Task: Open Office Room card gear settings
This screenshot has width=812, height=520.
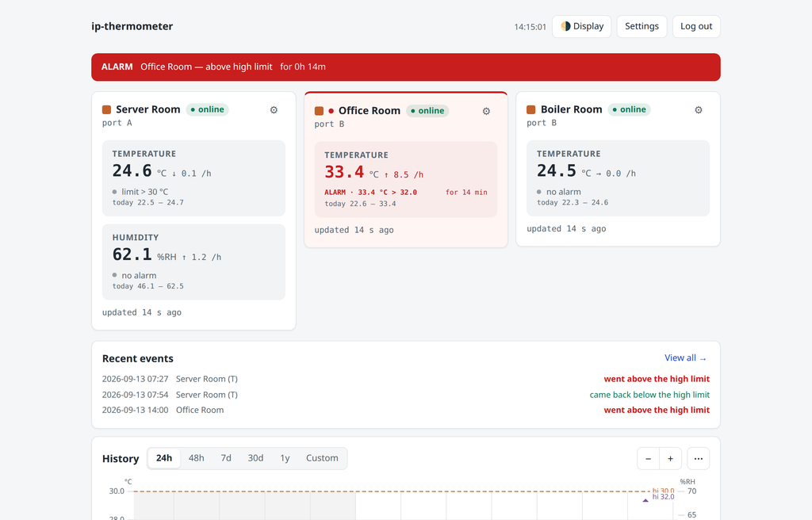Action: pyautogui.click(x=486, y=111)
